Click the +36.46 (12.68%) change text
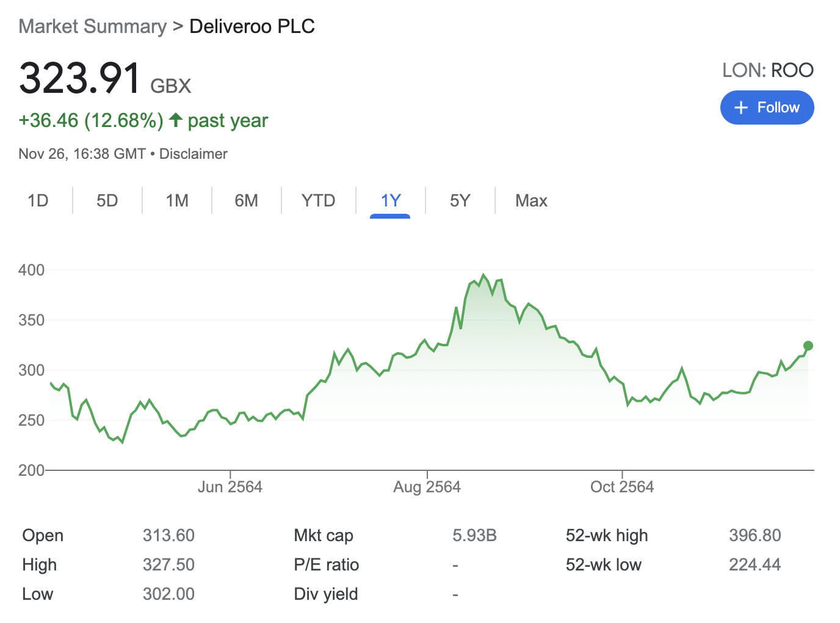Screen dimensions: 840x623 coord(89,120)
